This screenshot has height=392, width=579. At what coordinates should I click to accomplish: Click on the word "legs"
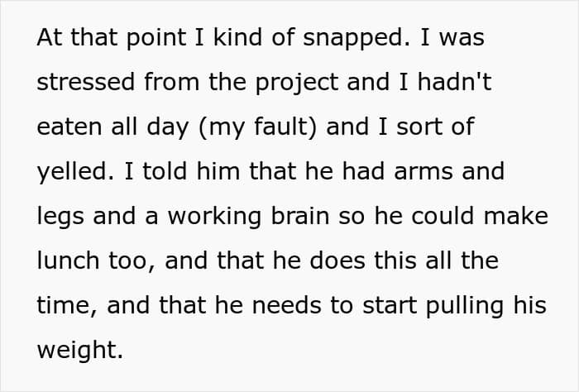(60, 218)
